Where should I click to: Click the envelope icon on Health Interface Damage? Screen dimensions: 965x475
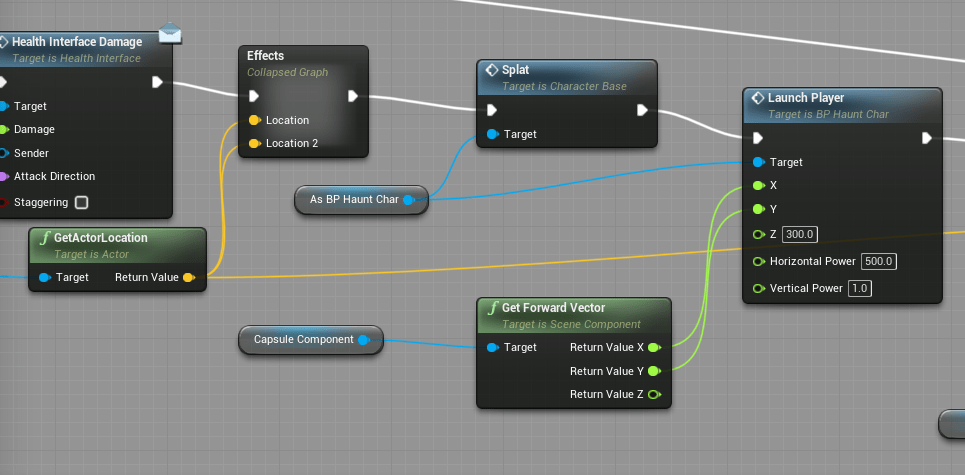coord(171,34)
